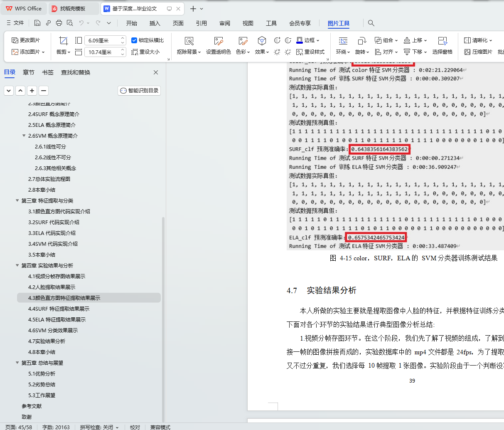Open the 边框 dropdown arrow

click(x=318, y=41)
